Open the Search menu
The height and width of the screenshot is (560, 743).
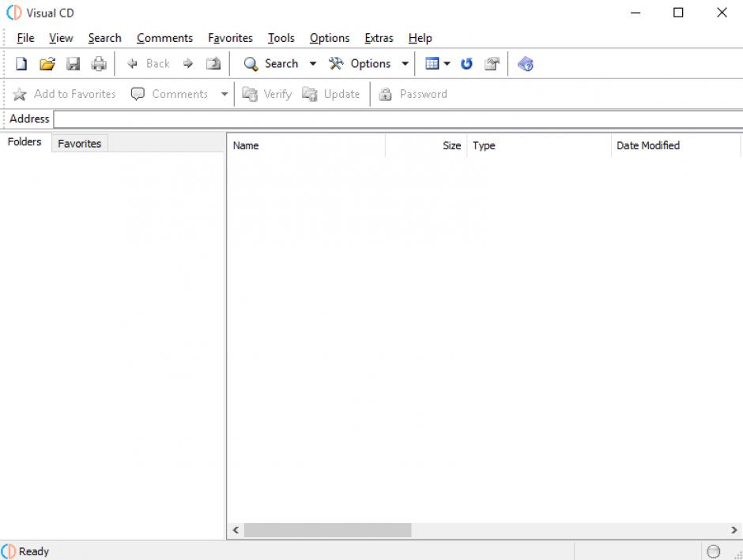pyautogui.click(x=104, y=38)
